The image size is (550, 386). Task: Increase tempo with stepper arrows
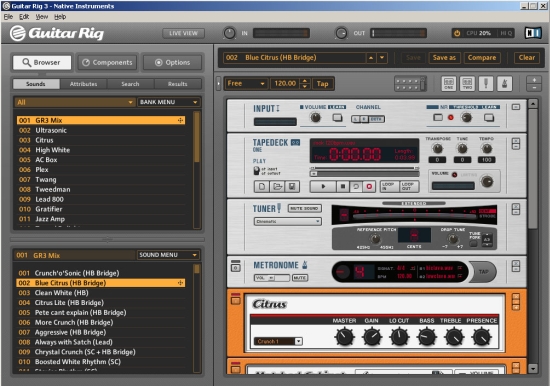(x=305, y=81)
